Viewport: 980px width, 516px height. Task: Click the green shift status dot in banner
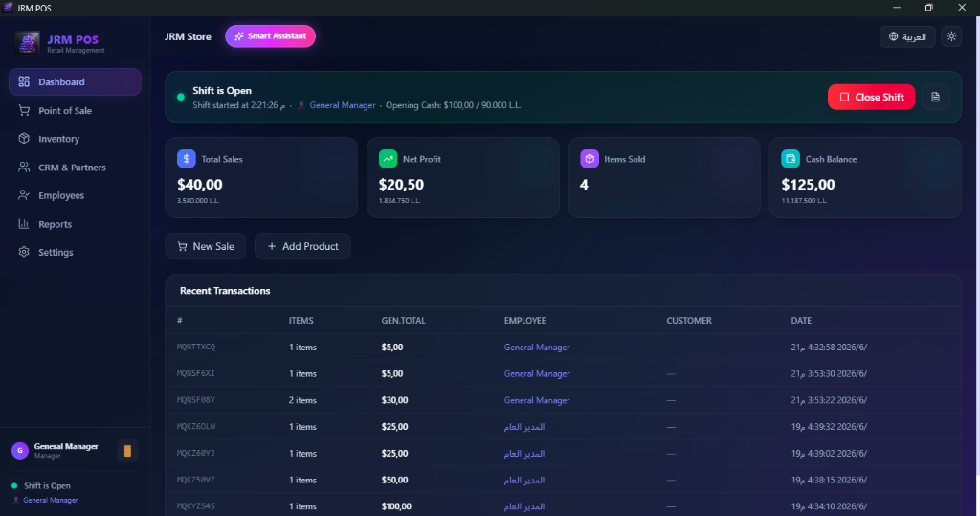coord(181,97)
